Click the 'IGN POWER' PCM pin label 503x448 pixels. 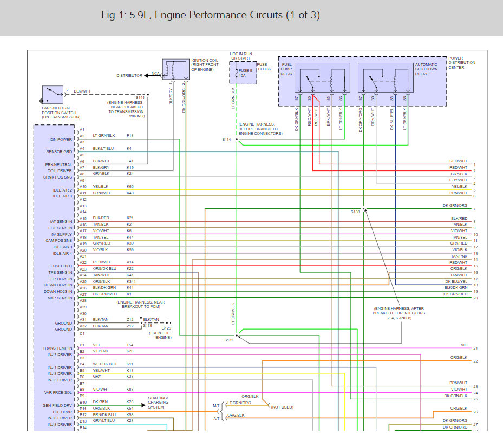(61, 140)
